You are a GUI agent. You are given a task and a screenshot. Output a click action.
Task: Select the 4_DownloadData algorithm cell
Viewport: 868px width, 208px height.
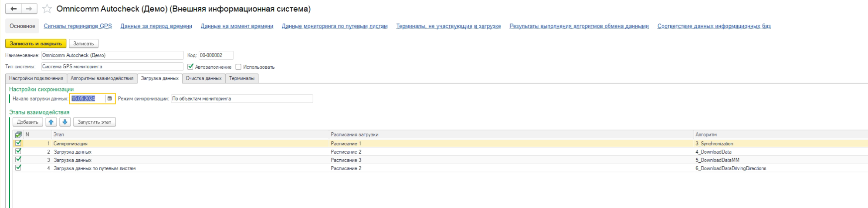781,151
